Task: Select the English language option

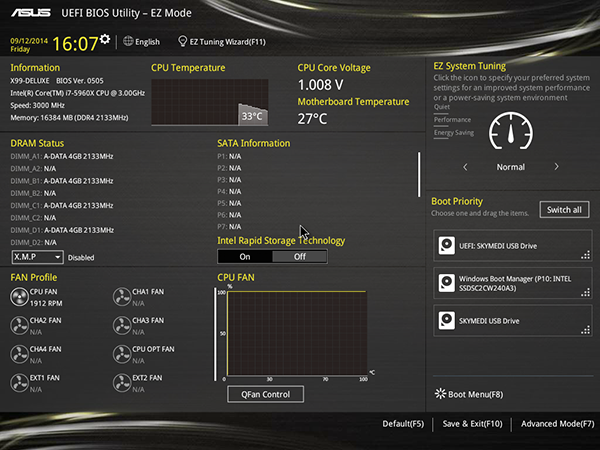Action: [x=147, y=42]
